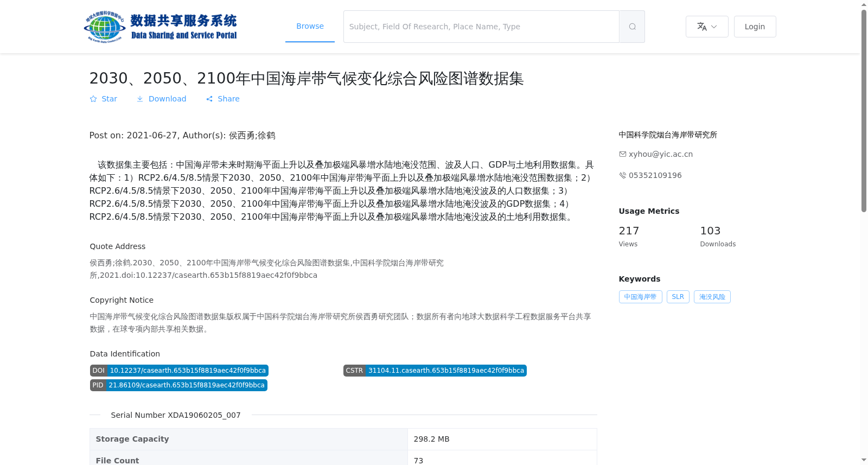Click the Serial Number XDA19060205_007 text

(176, 415)
